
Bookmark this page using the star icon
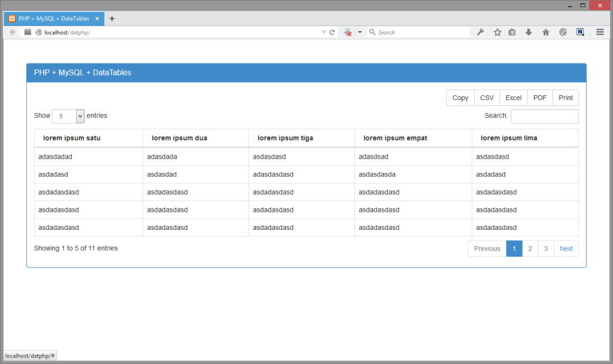click(x=497, y=32)
